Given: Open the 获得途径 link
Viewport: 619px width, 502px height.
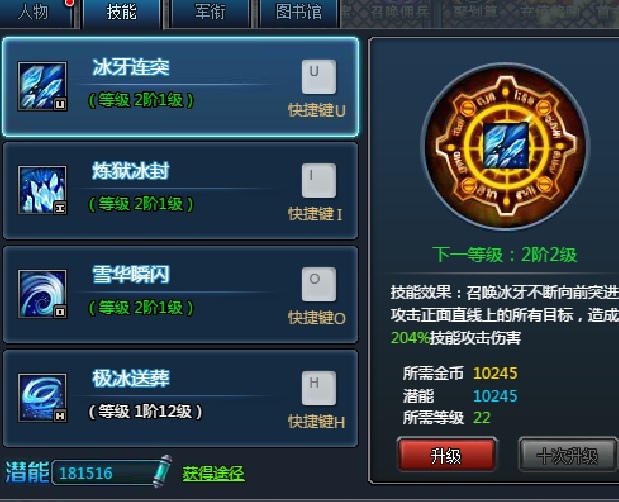Looking at the screenshot, I should click(213, 473).
